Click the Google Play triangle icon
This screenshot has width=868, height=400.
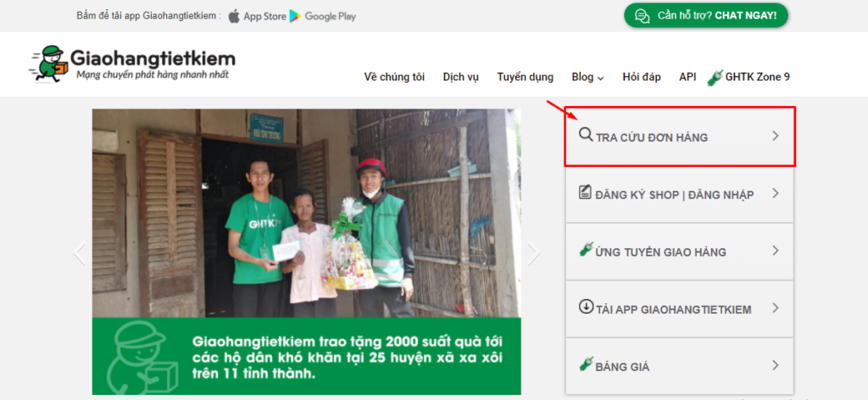click(295, 16)
